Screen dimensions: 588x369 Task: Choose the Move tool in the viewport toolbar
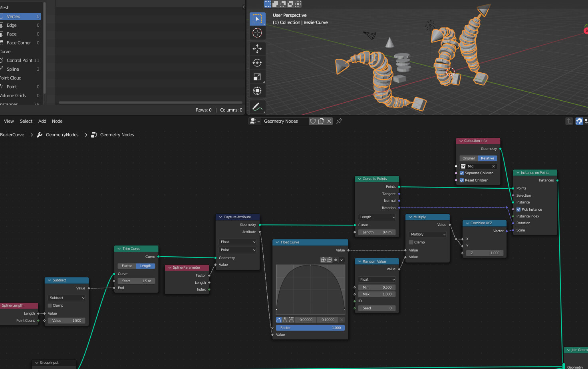257,49
